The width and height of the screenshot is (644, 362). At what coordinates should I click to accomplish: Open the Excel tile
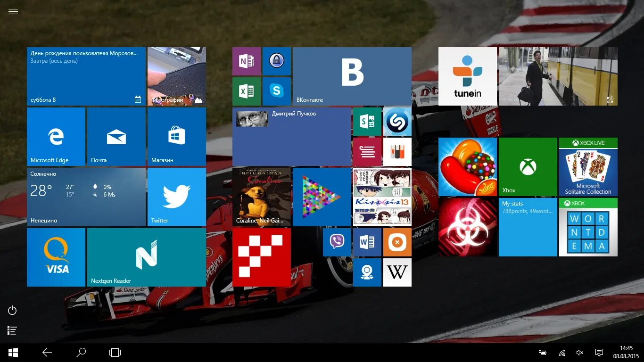pyautogui.click(x=247, y=91)
